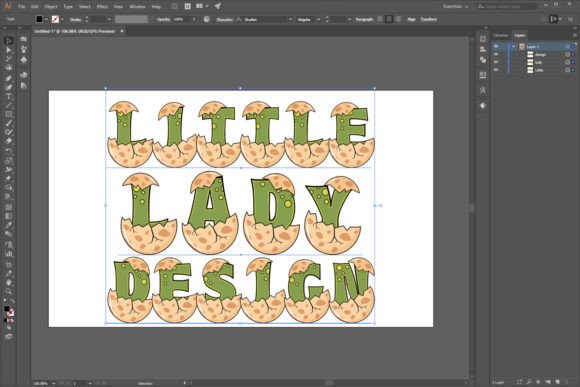The image size is (580, 387).
Task: Click target circle of design sublayer
Action: [567, 54]
